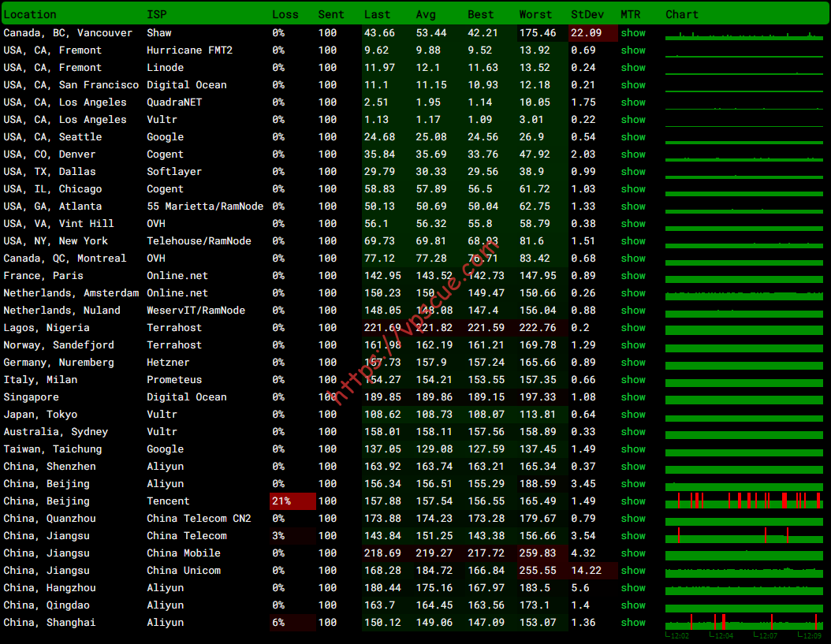Open show link in the Softlayer Dallas row

(633, 172)
